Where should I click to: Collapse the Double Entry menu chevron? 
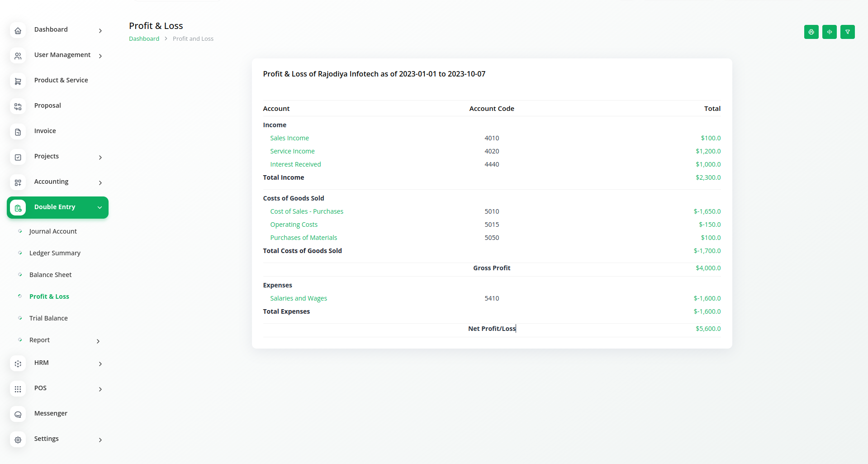coord(100,207)
